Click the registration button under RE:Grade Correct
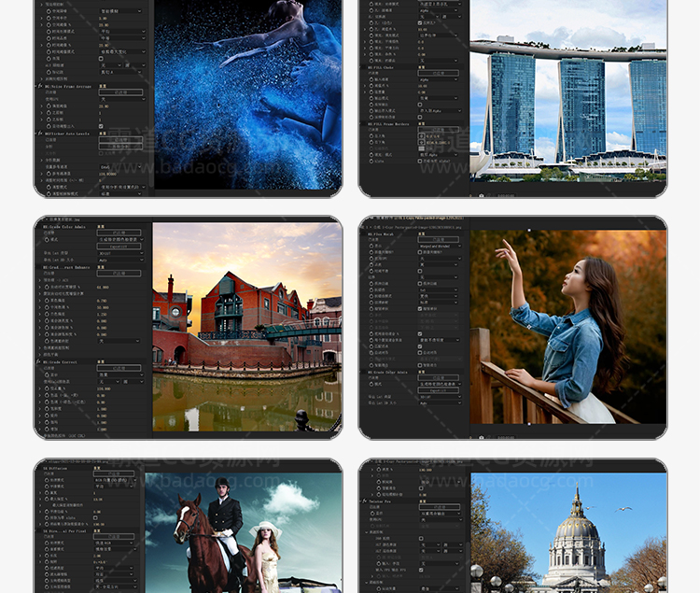The image size is (700, 593). 119,368
